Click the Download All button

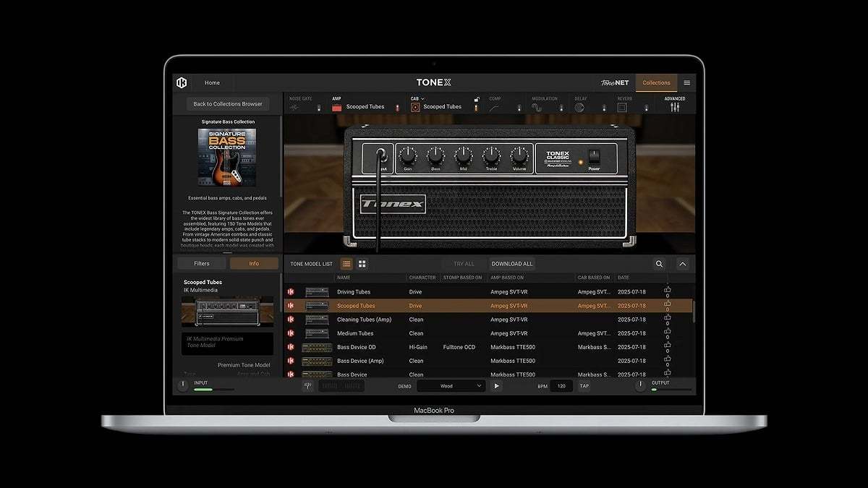pyautogui.click(x=512, y=263)
